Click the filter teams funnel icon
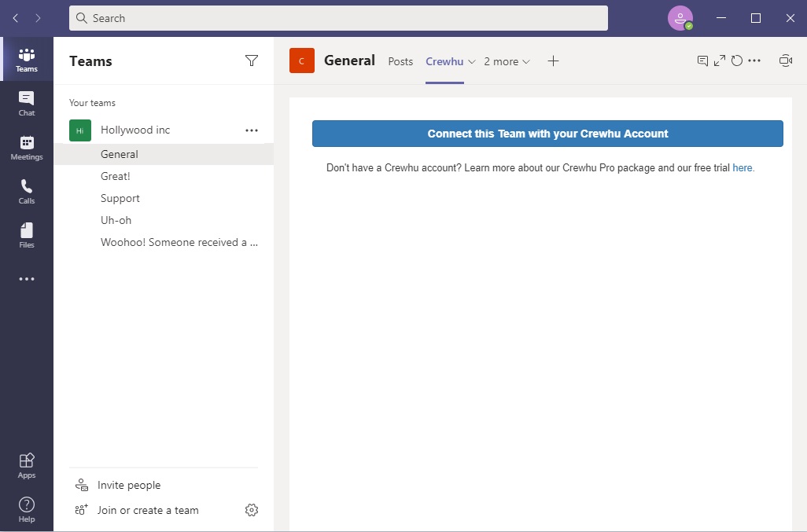The height and width of the screenshot is (532, 807). click(x=251, y=61)
